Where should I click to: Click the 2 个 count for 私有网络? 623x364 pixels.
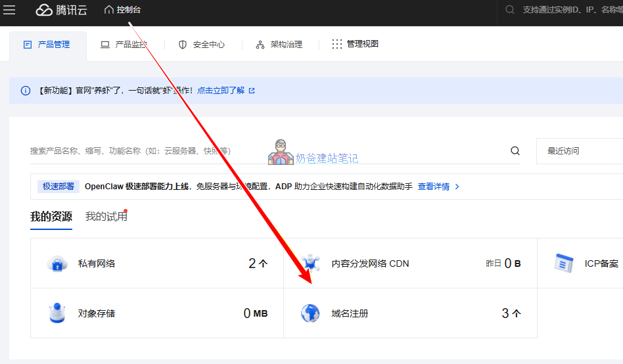258,263
